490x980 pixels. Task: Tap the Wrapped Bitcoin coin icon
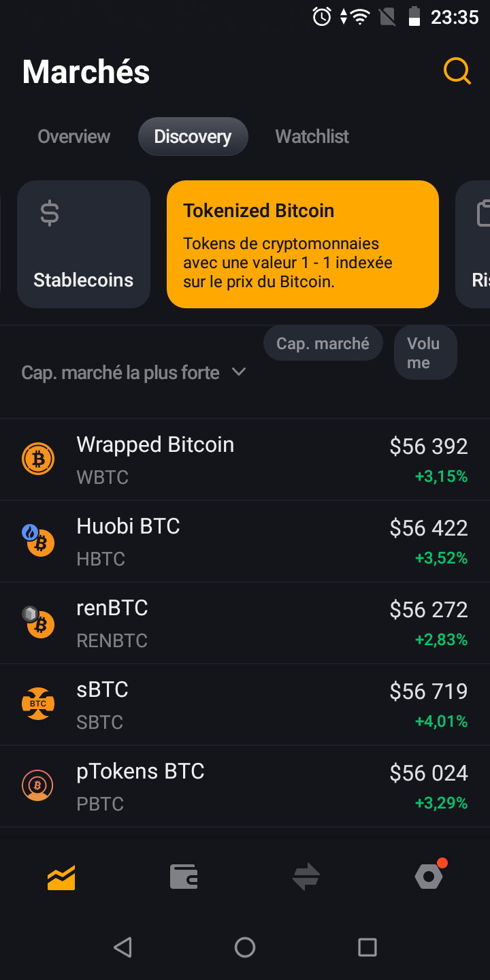pos(38,459)
